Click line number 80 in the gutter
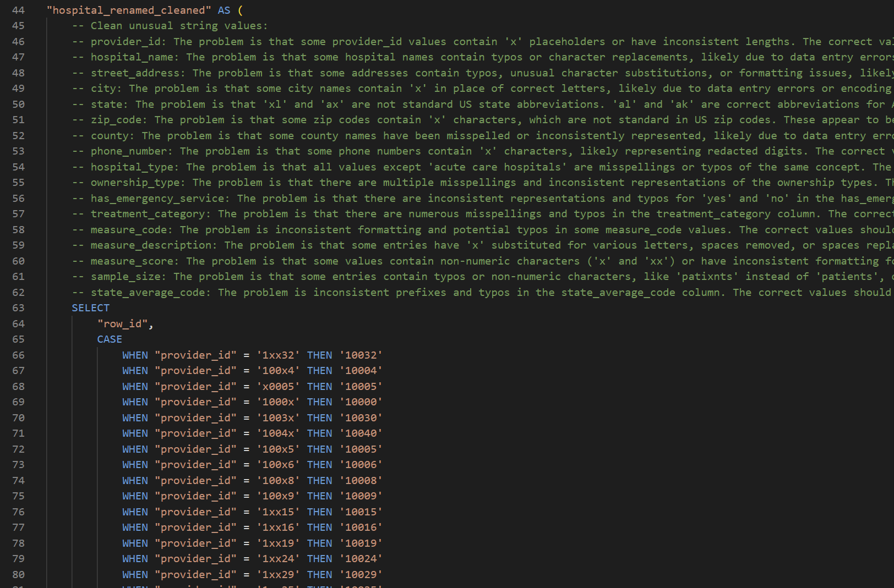The height and width of the screenshot is (588, 894). [18, 575]
